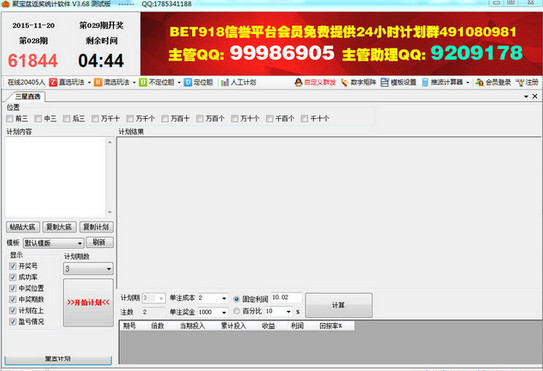Open the 计划期数 dropdown showing 3
543x371 pixels.
pyautogui.click(x=88, y=268)
